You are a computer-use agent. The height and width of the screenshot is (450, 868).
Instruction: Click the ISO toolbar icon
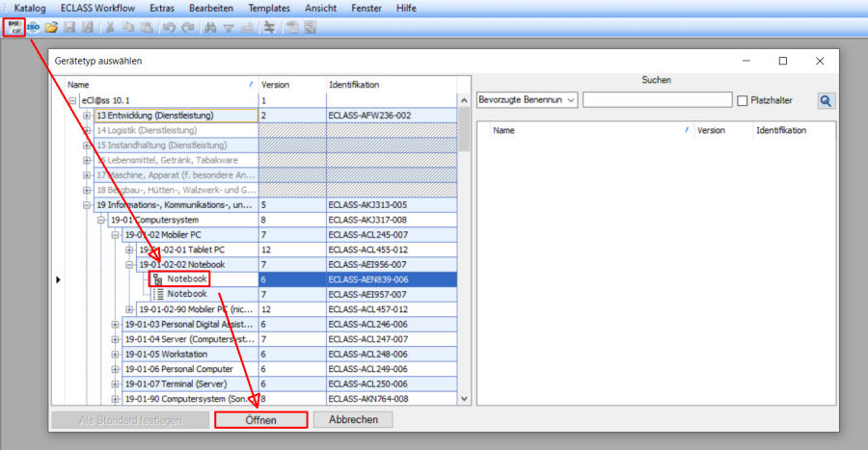[x=34, y=27]
